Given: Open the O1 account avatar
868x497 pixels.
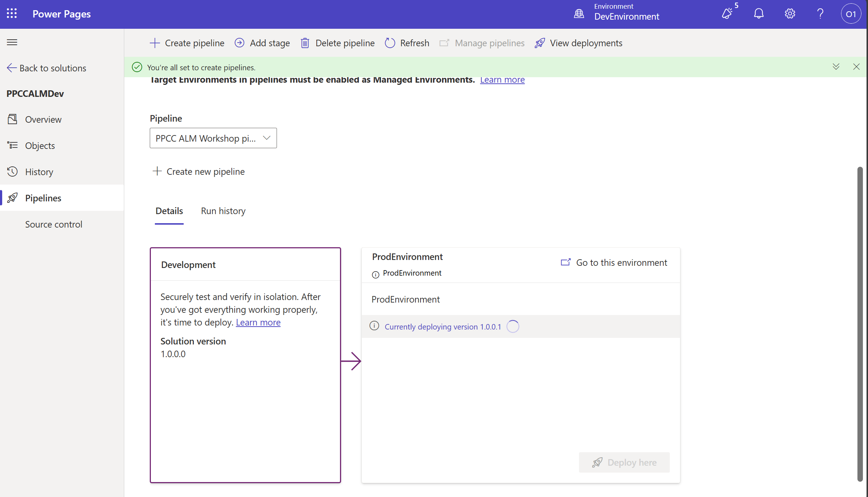Looking at the screenshot, I should (x=851, y=14).
